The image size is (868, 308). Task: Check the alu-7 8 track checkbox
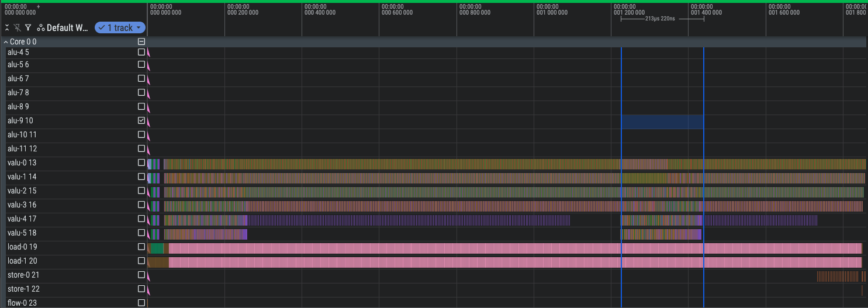141,92
